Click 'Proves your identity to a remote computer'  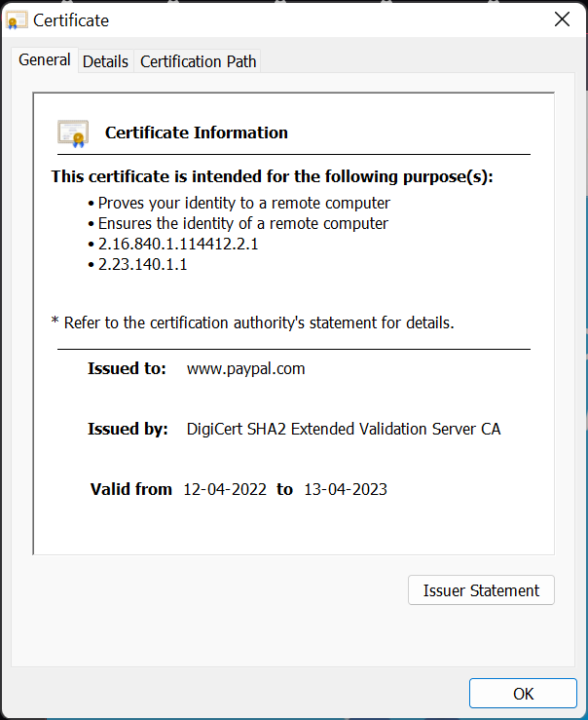[244, 203]
